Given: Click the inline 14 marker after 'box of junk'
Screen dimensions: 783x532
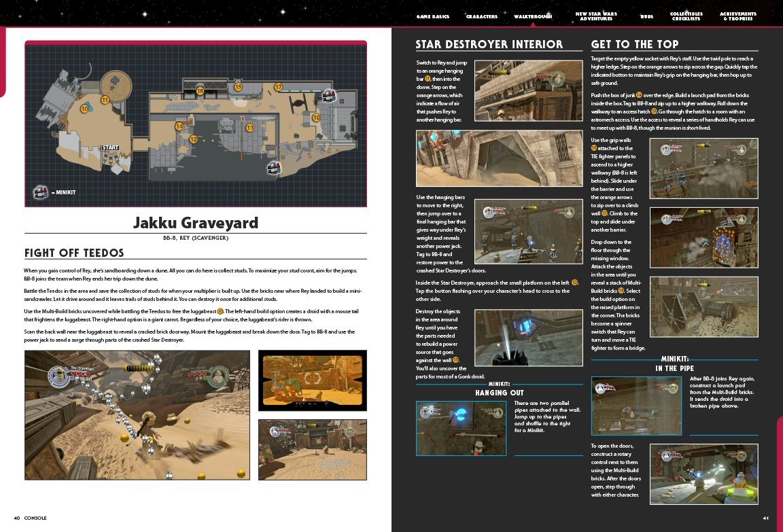Looking at the screenshot, I should (x=639, y=95).
